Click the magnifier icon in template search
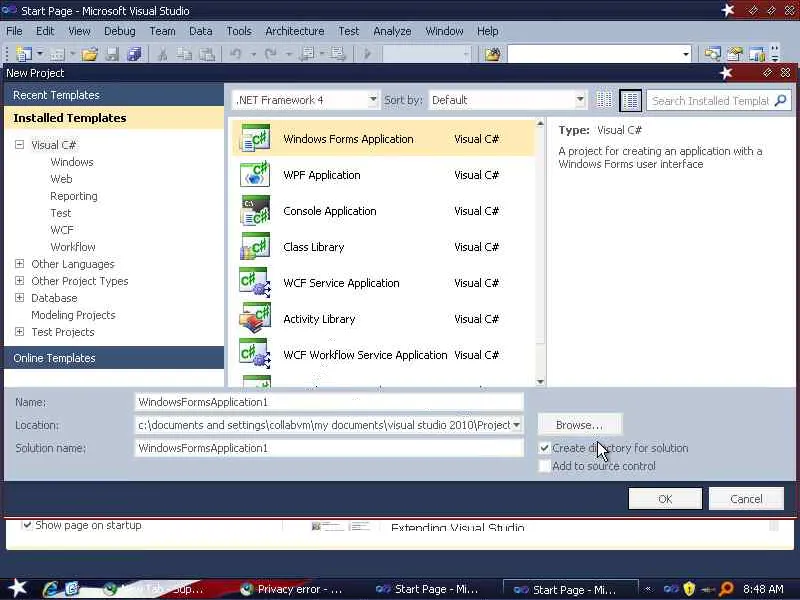This screenshot has height=600, width=800. pyautogui.click(x=780, y=101)
